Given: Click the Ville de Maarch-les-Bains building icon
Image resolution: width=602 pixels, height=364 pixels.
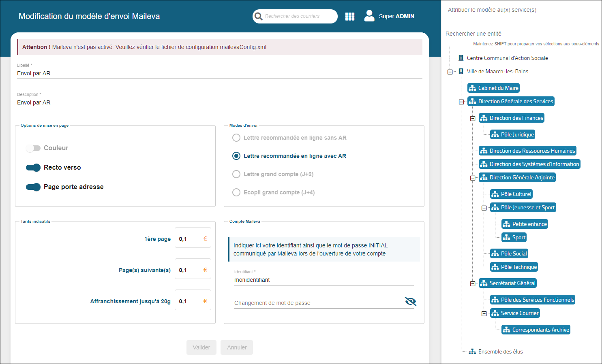Looking at the screenshot, I should pos(461,72).
